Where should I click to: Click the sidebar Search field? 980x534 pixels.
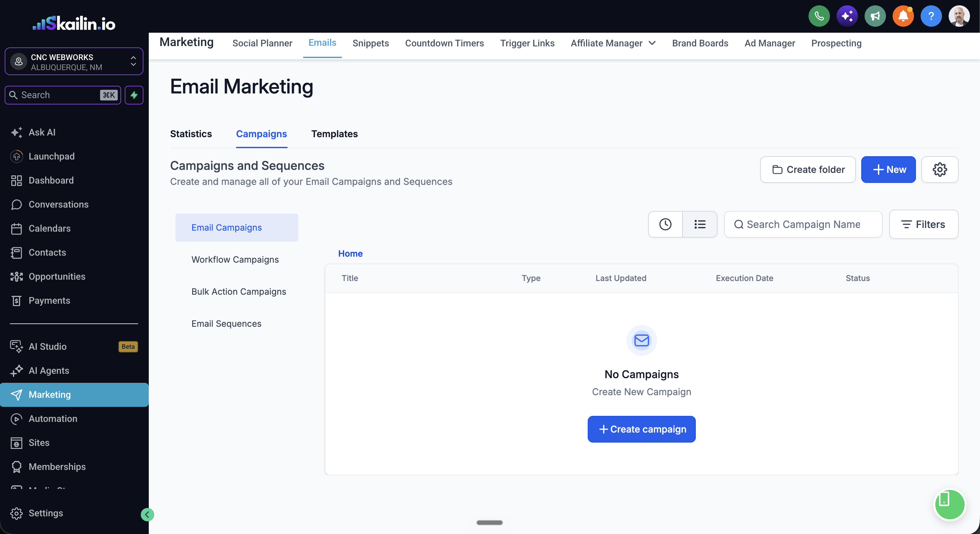pyautogui.click(x=63, y=95)
